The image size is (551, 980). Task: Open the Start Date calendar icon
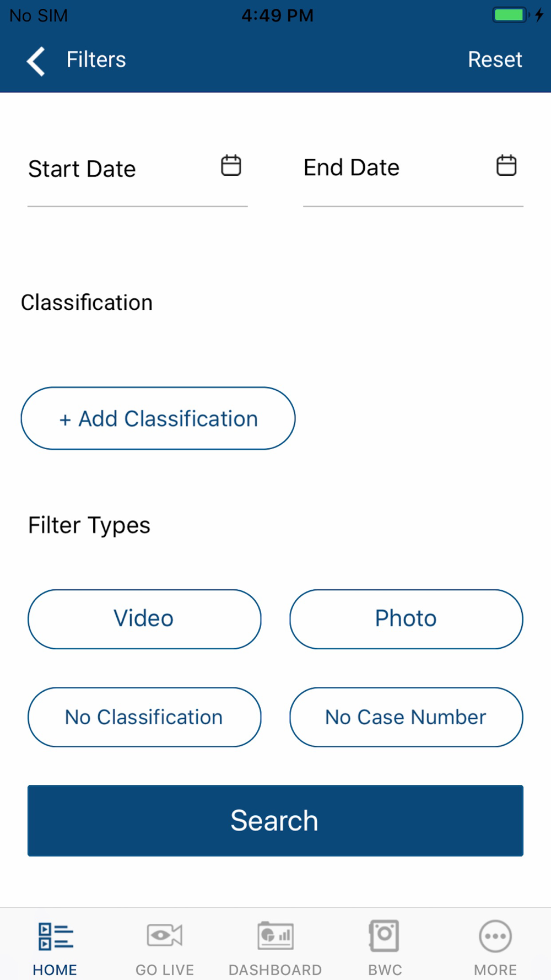click(231, 165)
